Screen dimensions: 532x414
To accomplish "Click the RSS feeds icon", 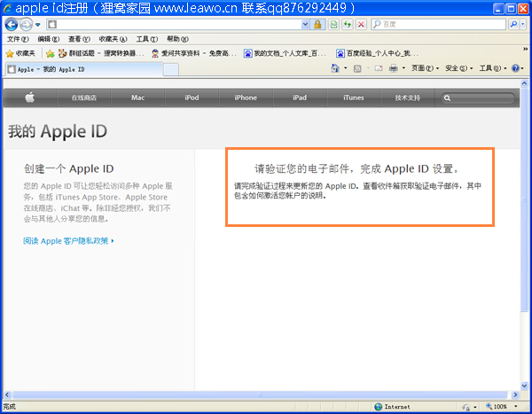I will [x=357, y=68].
